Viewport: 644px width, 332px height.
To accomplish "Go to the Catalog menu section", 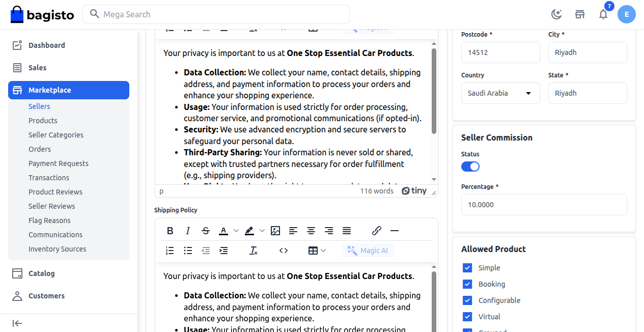I will (x=42, y=273).
